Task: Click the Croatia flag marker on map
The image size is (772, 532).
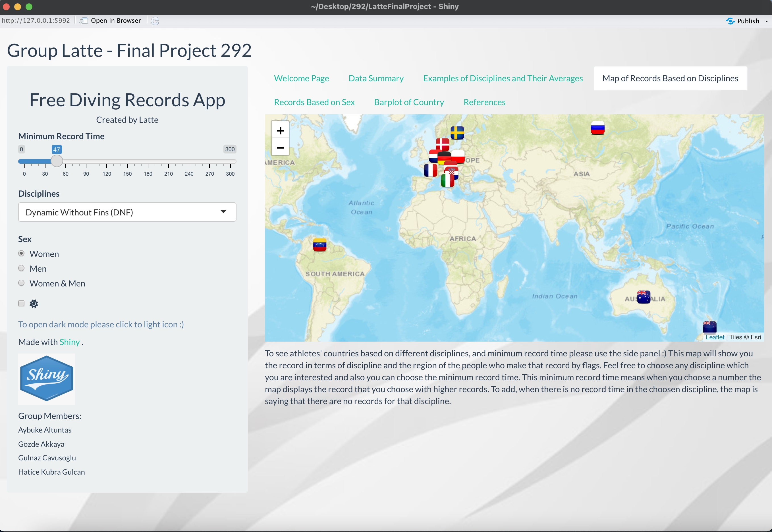Action: coord(452,173)
